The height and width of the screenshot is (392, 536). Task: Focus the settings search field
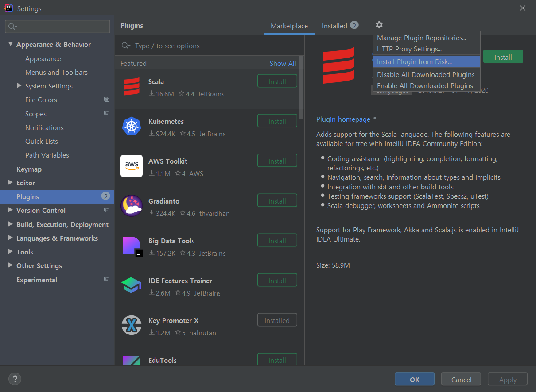point(58,27)
